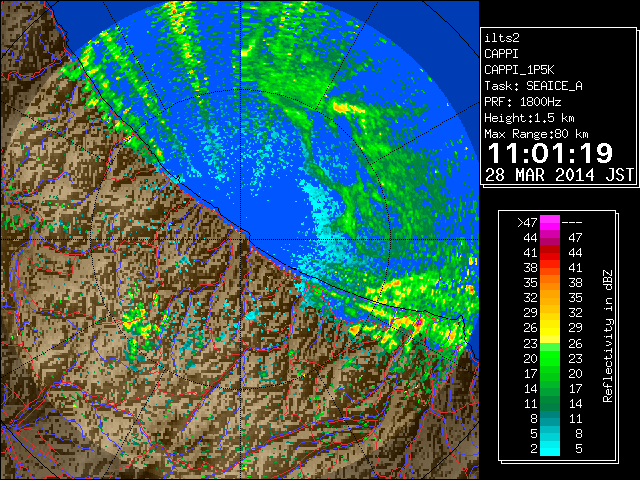Click the 'Reflectivity in dBZ' axis label
This screenshot has width=640, height=480.
tap(608, 336)
